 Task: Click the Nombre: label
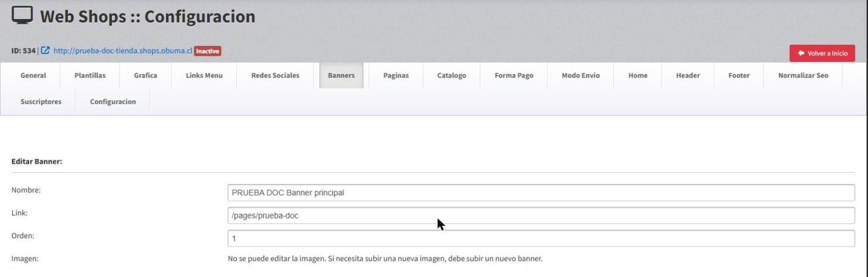26,190
